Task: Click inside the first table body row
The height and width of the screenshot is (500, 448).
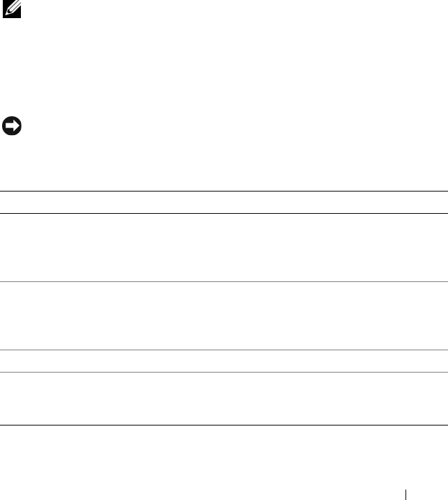Action: [224, 247]
